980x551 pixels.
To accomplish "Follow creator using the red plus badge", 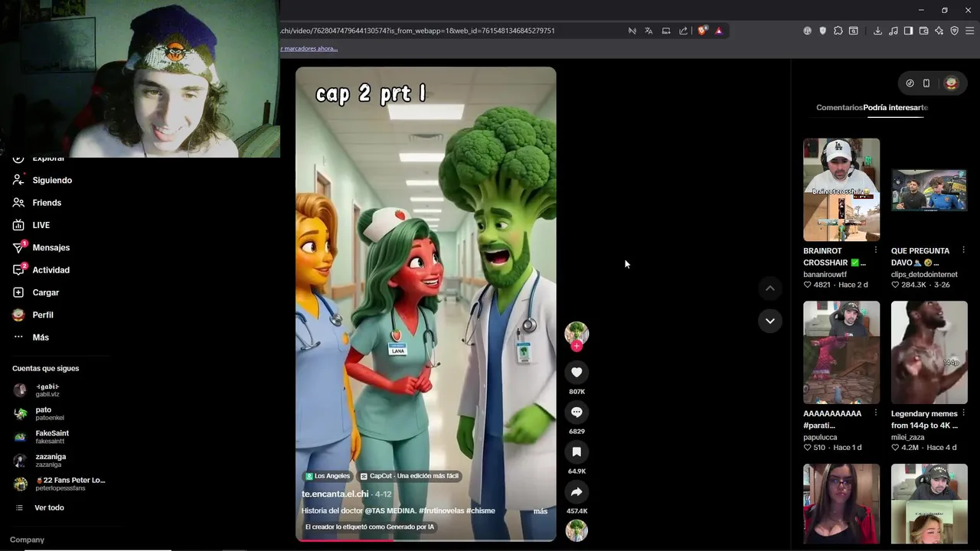I will click(x=577, y=346).
